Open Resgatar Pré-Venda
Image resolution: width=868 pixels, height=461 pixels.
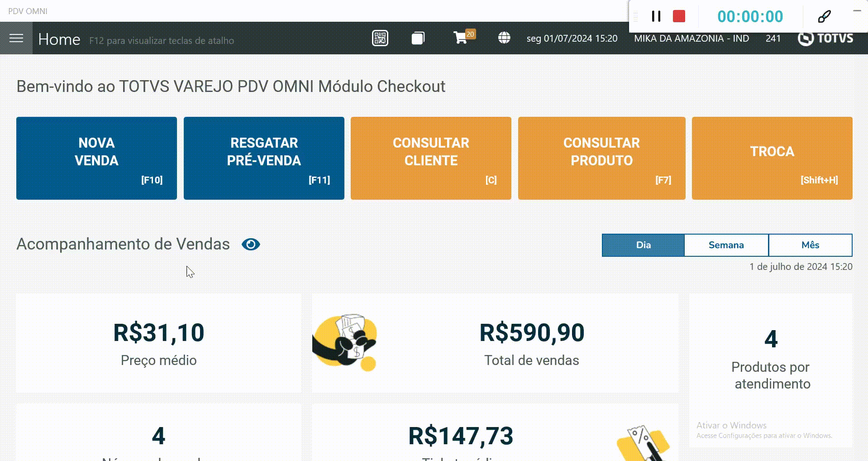pos(264,158)
